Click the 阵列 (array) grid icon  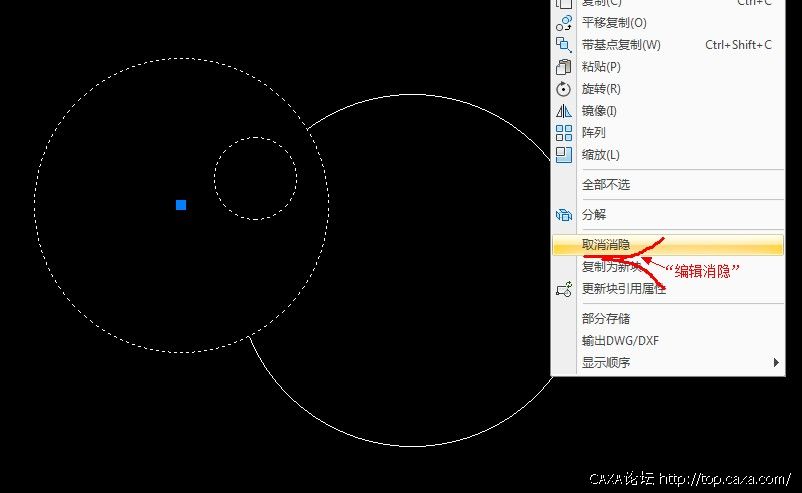pyautogui.click(x=563, y=133)
